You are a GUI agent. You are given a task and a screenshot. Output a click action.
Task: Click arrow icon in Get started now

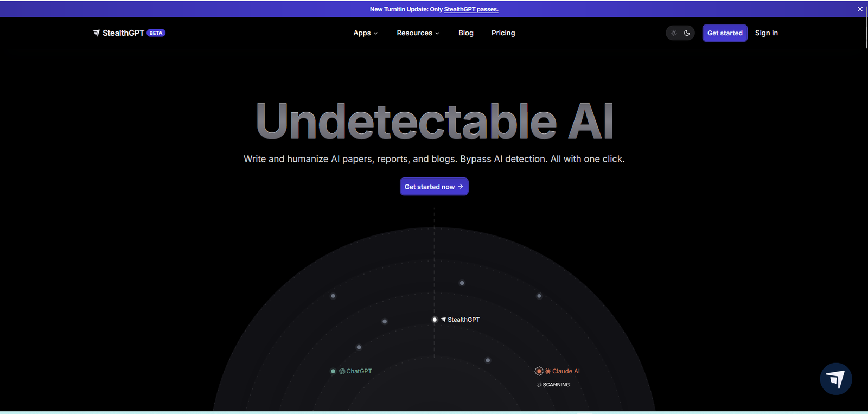pyautogui.click(x=461, y=187)
